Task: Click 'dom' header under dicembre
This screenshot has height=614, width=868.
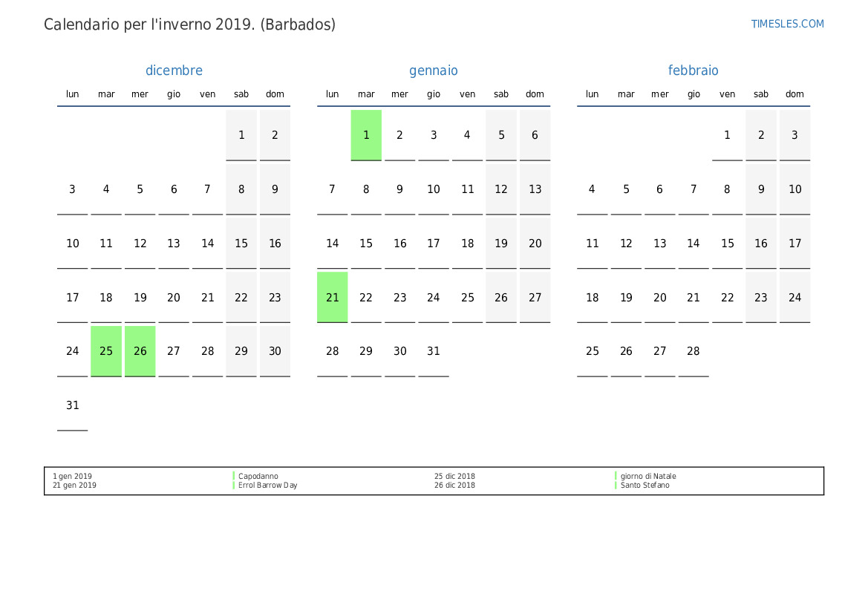Action: coord(275,94)
